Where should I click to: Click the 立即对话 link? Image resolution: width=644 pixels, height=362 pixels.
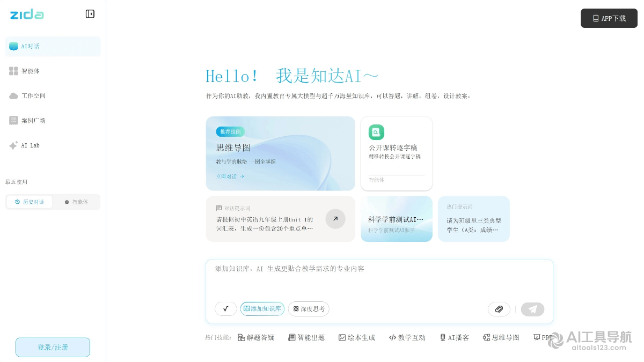230,176
